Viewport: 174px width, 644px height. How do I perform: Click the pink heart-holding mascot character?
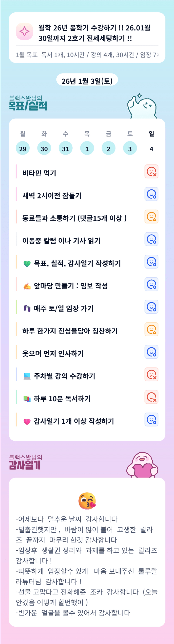pyautogui.click(x=142, y=465)
